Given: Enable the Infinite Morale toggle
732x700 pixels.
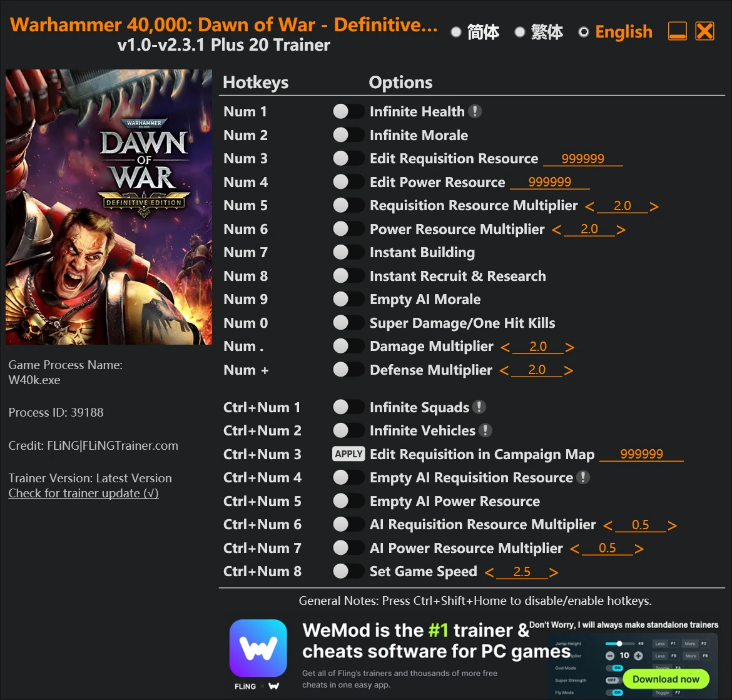Looking at the screenshot, I should 348,134.
